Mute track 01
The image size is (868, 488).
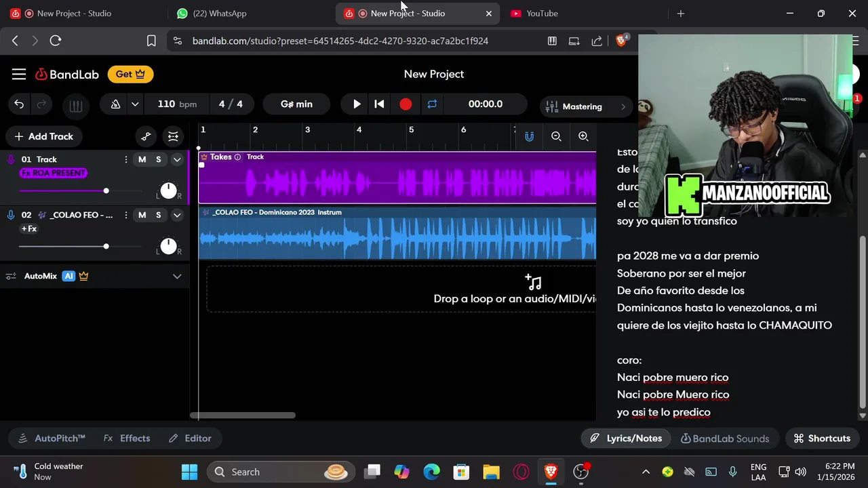coord(142,159)
